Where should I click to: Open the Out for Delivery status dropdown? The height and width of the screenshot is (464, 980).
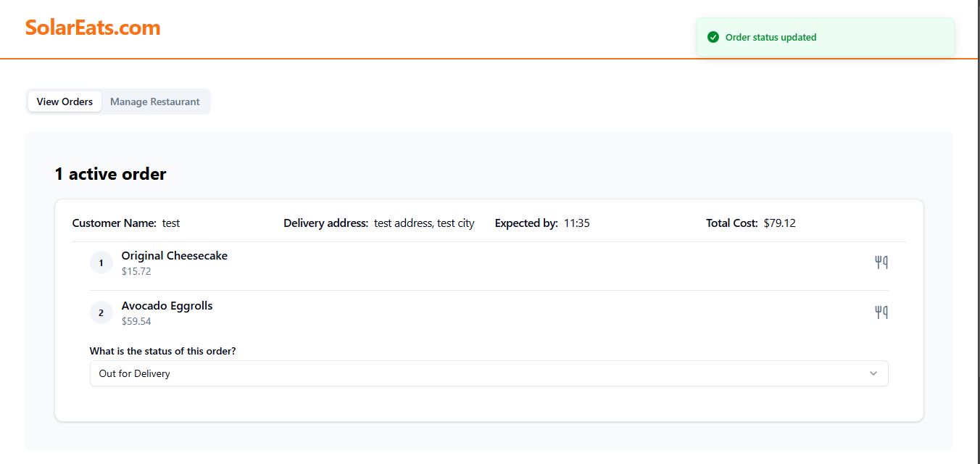click(x=489, y=373)
